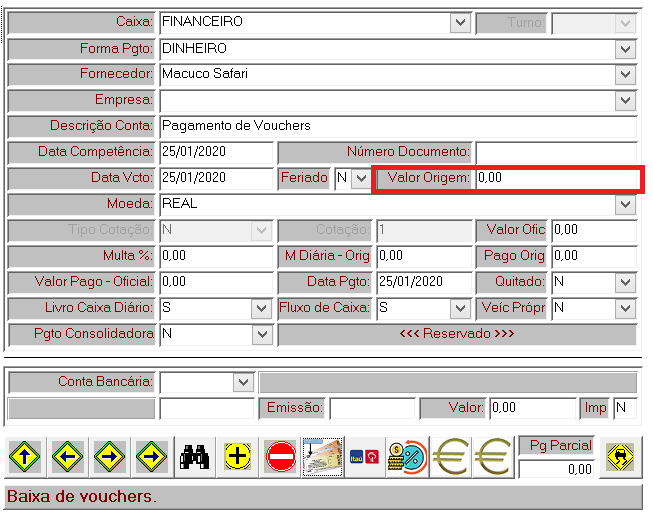Expand the Conta Bancária dropdown

click(x=243, y=382)
